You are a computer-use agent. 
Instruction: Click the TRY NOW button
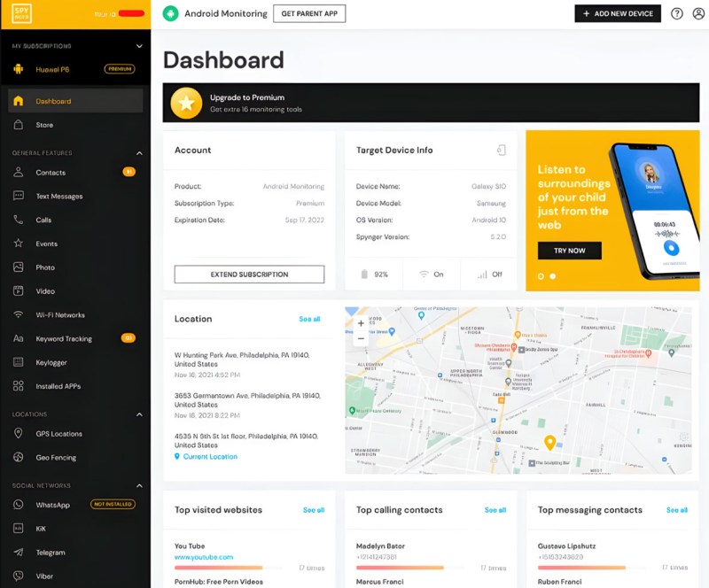pos(569,251)
